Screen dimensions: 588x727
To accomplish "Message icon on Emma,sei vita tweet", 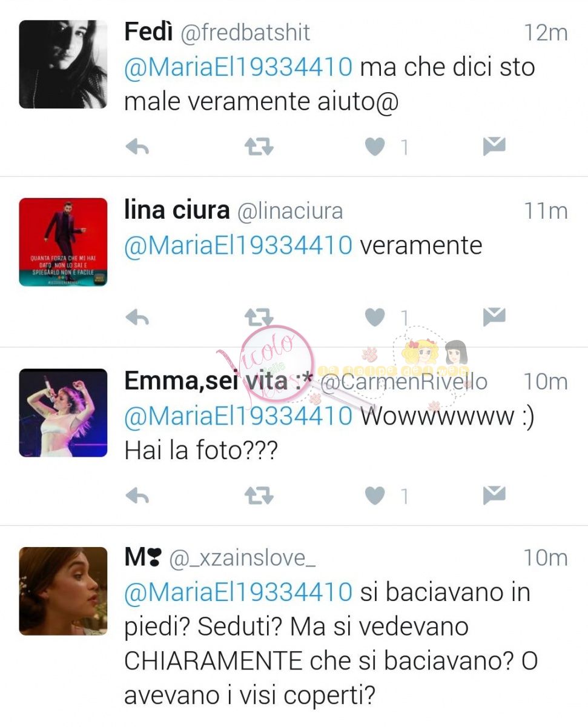I will click(x=494, y=496).
